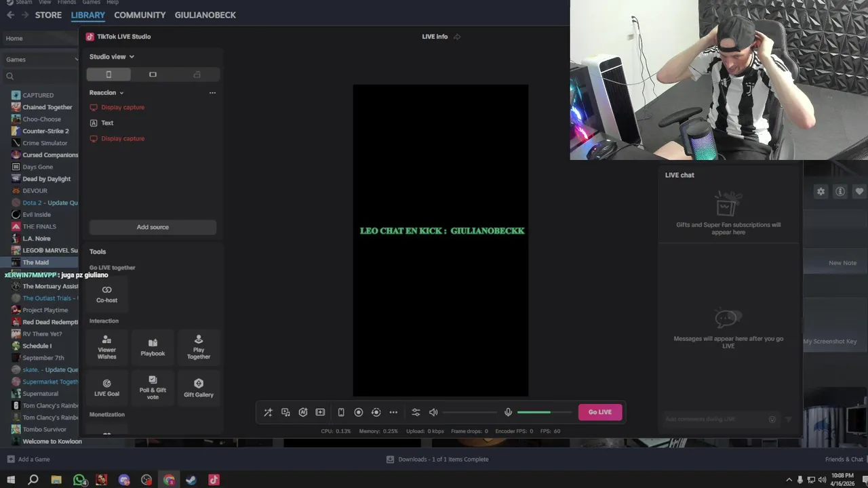The image size is (868, 488).
Task: Select the dual layout view option
Action: tap(197, 75)
